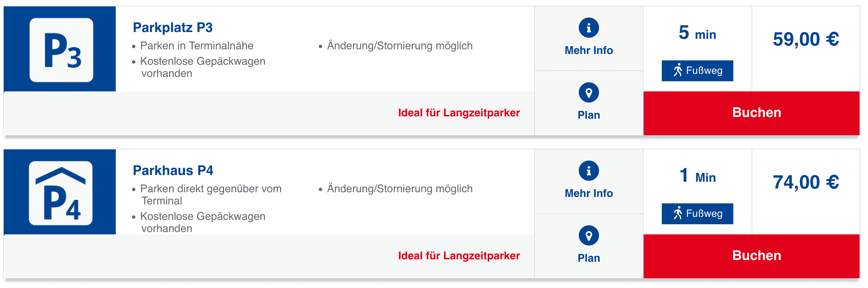Click Mehr Info label for Parkhaus P4
This screenshot has height=288, width=868.
[589, 193]
